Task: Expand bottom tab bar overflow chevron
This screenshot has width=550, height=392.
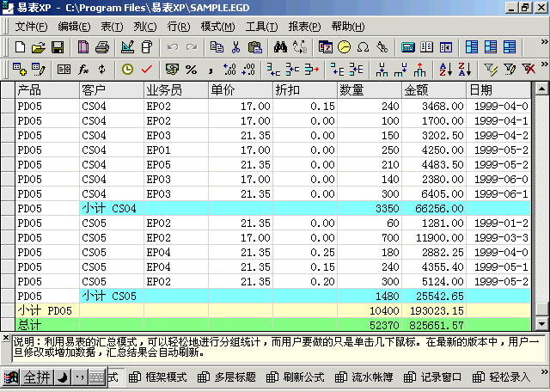Action: coord(544,372)
